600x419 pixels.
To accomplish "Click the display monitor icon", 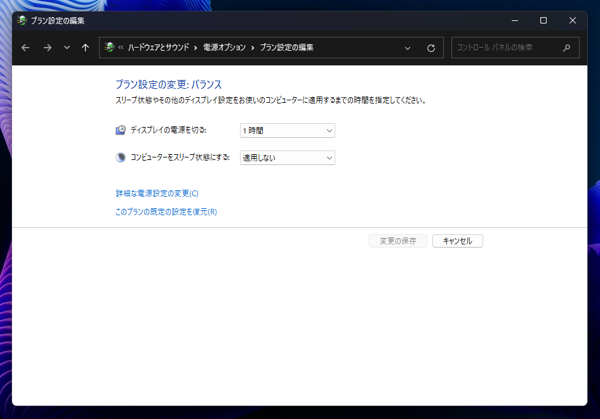I will (x=121, y=130).
